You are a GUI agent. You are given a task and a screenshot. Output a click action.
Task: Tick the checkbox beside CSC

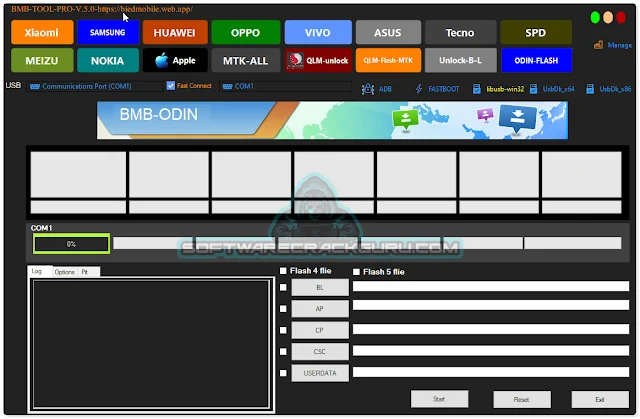pos(283,352)
